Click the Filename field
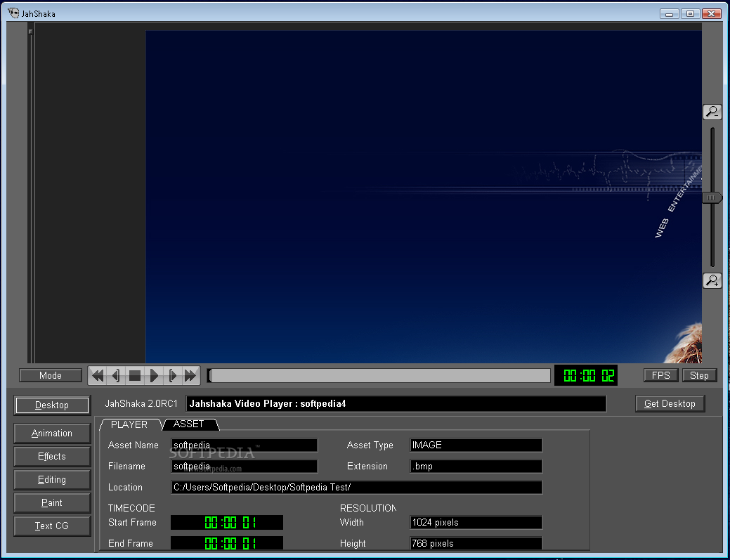Image resolution: width=730 pixels, height=560 pixels. point(245,466)
